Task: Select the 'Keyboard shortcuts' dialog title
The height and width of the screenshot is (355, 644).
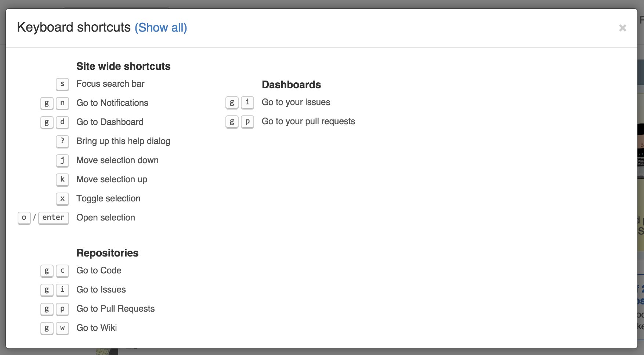Action: 74,27
